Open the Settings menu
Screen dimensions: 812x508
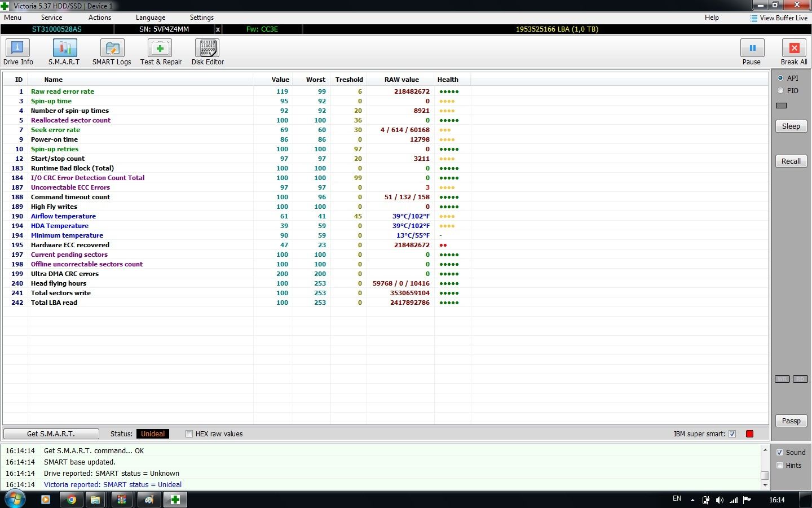coord(202,17)
